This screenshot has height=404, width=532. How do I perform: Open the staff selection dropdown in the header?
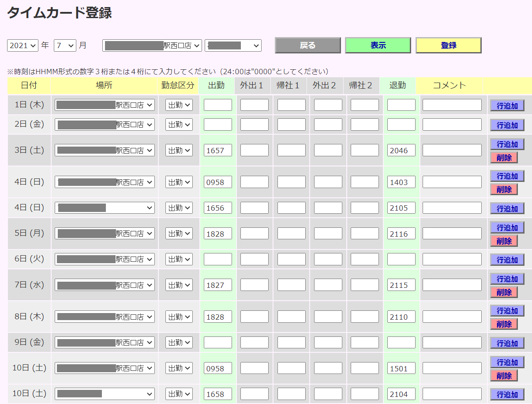[233, 45]
